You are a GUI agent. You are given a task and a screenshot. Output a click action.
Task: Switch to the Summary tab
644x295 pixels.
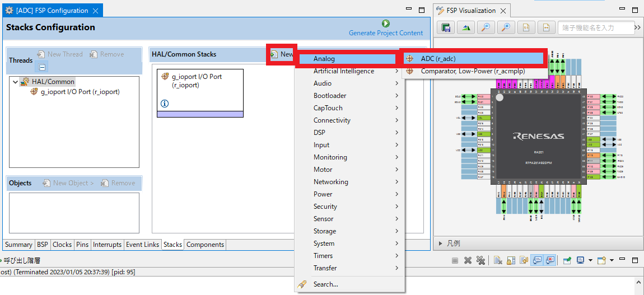18,245
